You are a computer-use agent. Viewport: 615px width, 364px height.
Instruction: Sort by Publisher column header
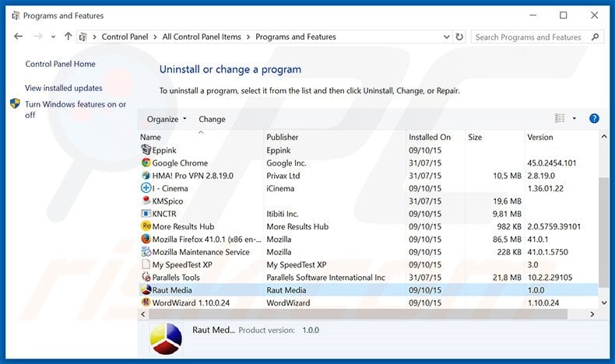click(335, 137)
